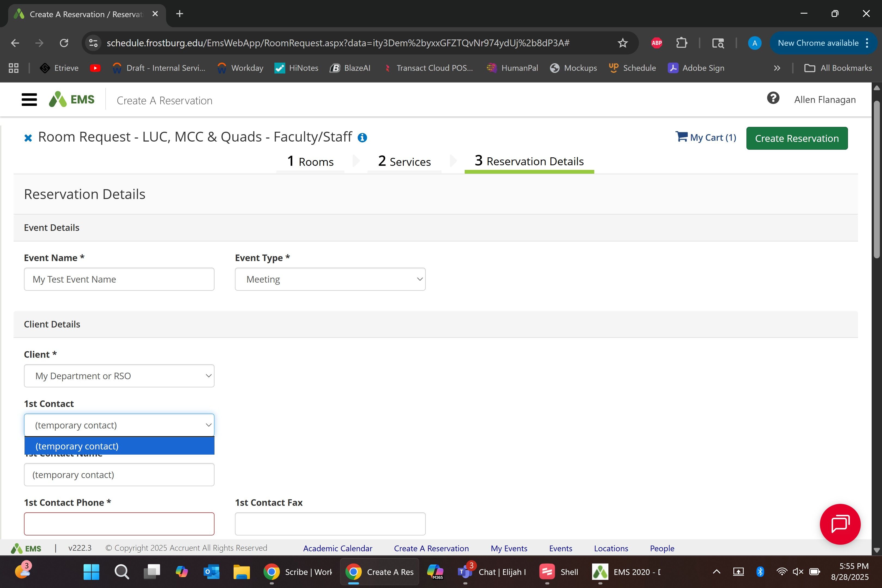Screen dimensions: 882x588
Task: Close room request with blue X icon
Action: click(28, 138)
